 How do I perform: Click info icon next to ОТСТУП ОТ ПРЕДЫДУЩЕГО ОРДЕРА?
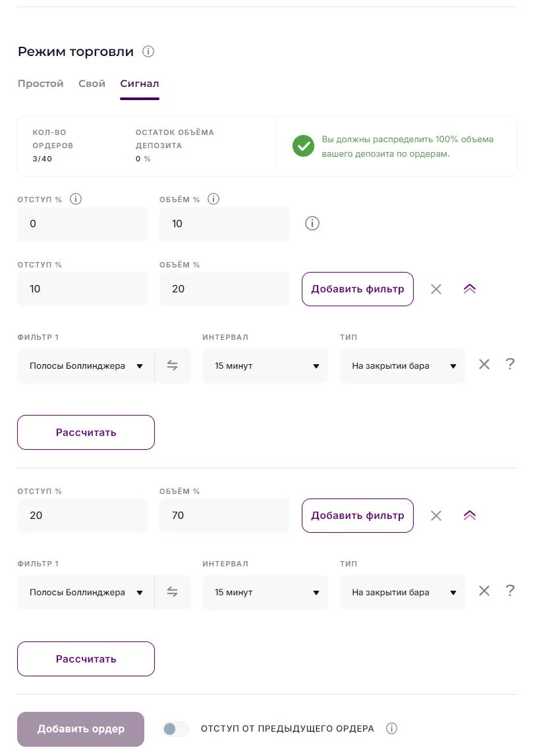pyautogui.click(x=391, y=728)
